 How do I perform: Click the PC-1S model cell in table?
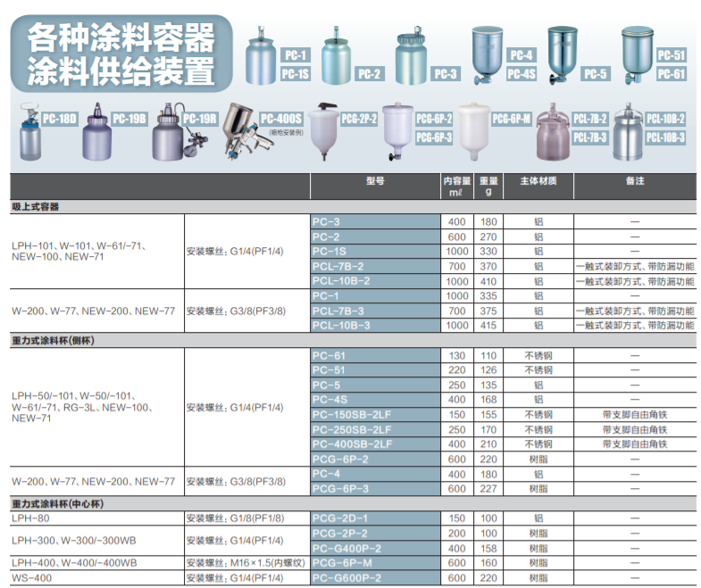375,251
